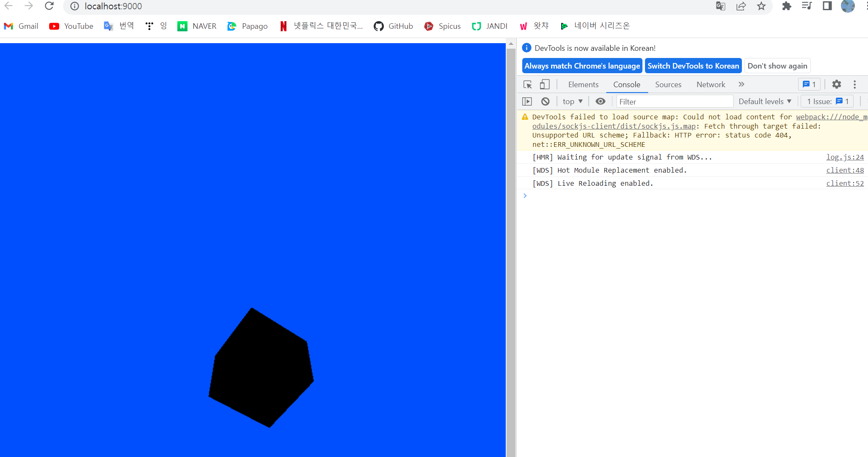Click the page vertical scrollbar track
The image size is (868, 457).
coord(511,254)
